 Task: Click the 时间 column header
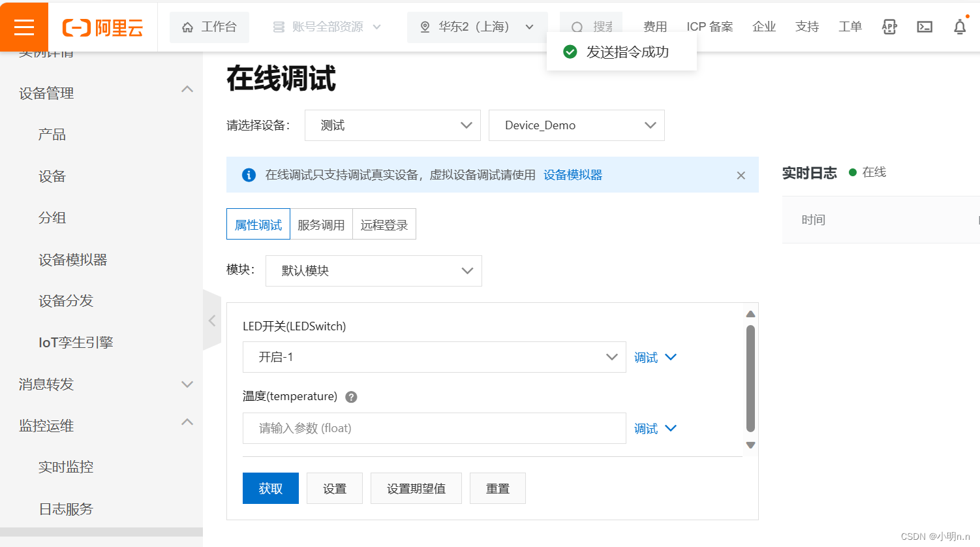(814, 220)
